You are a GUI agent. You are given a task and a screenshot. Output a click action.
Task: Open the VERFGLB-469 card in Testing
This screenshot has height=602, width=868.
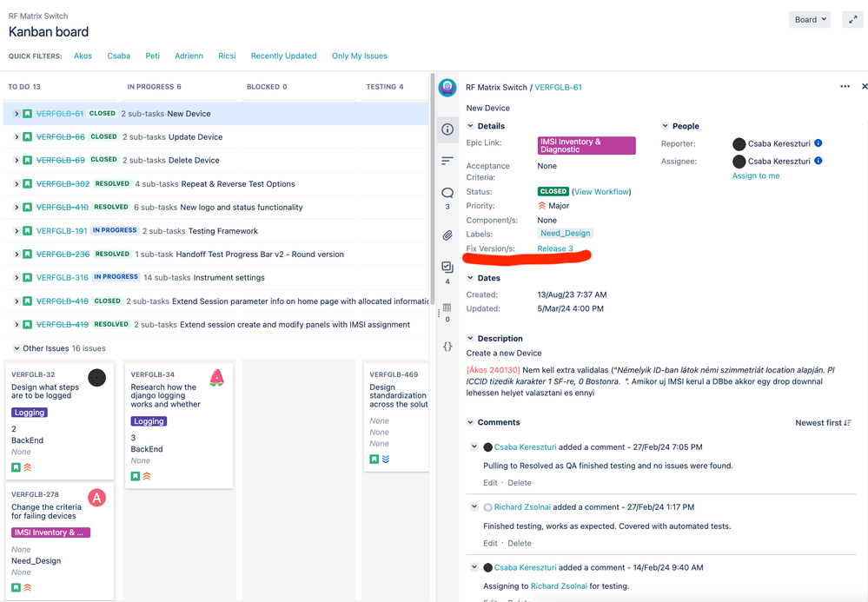(396, 417)
